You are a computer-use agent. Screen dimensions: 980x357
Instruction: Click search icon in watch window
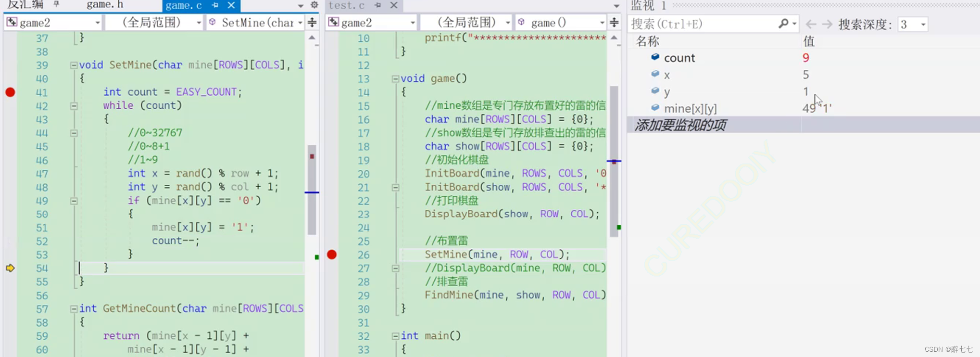coord(783,23)
